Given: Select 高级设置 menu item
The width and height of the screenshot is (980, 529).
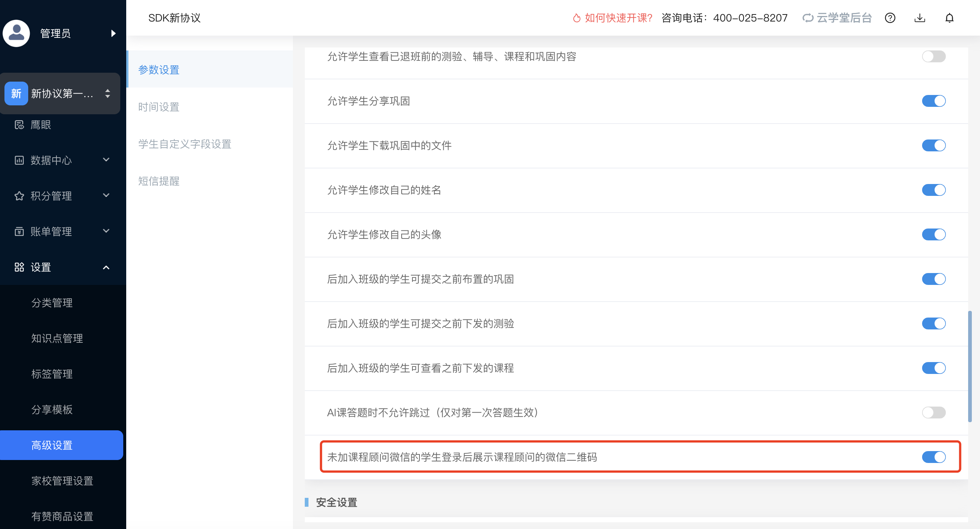Looking at the screenshot, I should (x=62, y=445).
